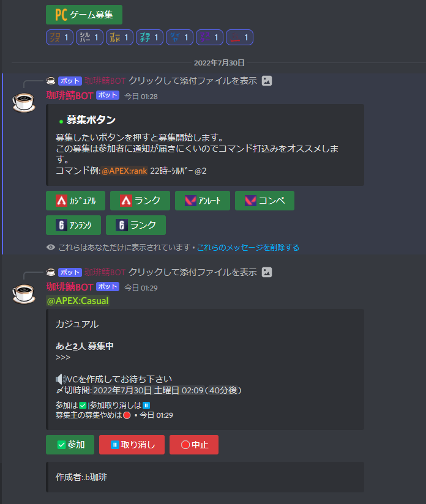This screenshot has width=426, height=504.
Task: Stop recruitment with the 中止 button
Action: 194,445
